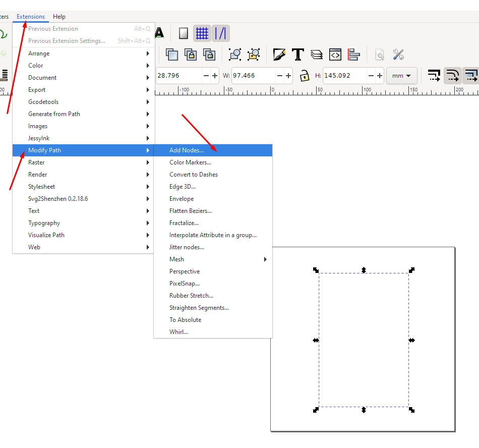Toggle scaling stroke width with objects

click(x=434, y=76)
